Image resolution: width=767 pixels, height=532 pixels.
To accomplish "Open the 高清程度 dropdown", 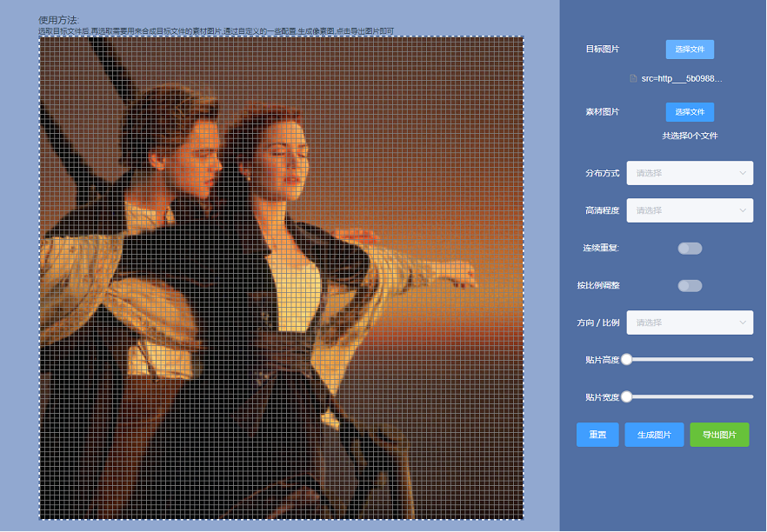I will click(x=690, y=210).
